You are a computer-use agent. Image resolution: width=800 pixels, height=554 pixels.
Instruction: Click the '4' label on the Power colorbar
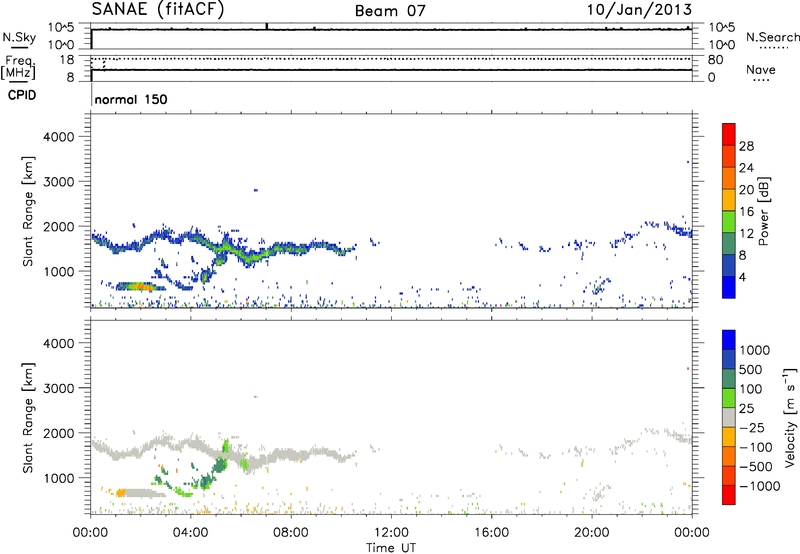(x=742, y=277)
